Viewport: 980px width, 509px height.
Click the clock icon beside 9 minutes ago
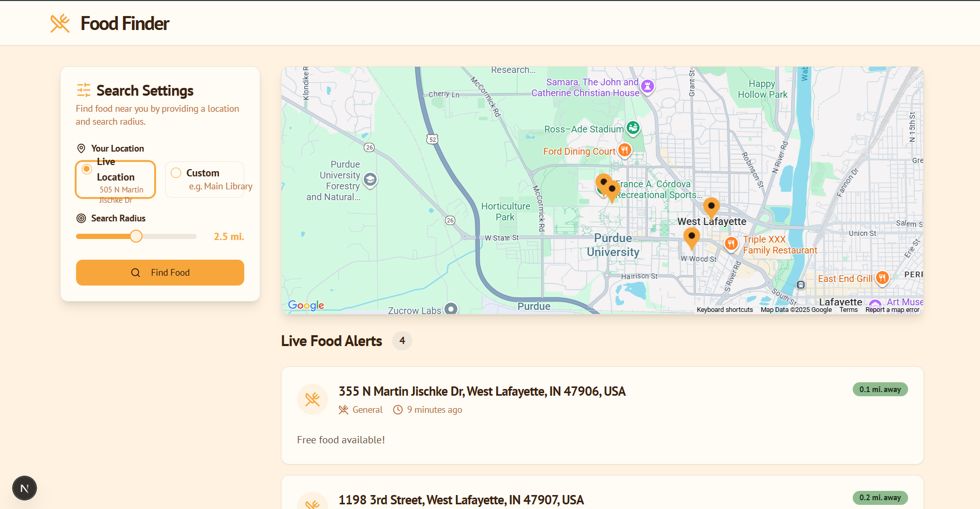pyautogui.click(x=398, y=410)
